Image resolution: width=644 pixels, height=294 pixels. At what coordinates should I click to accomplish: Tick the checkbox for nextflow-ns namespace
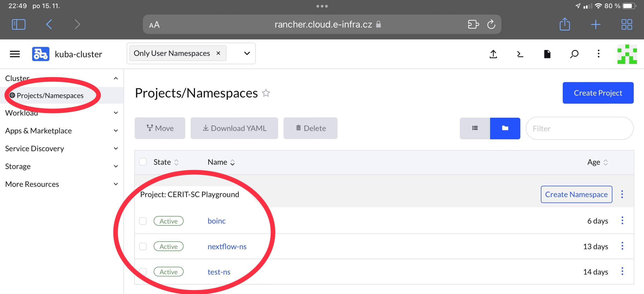coord(143,246)
